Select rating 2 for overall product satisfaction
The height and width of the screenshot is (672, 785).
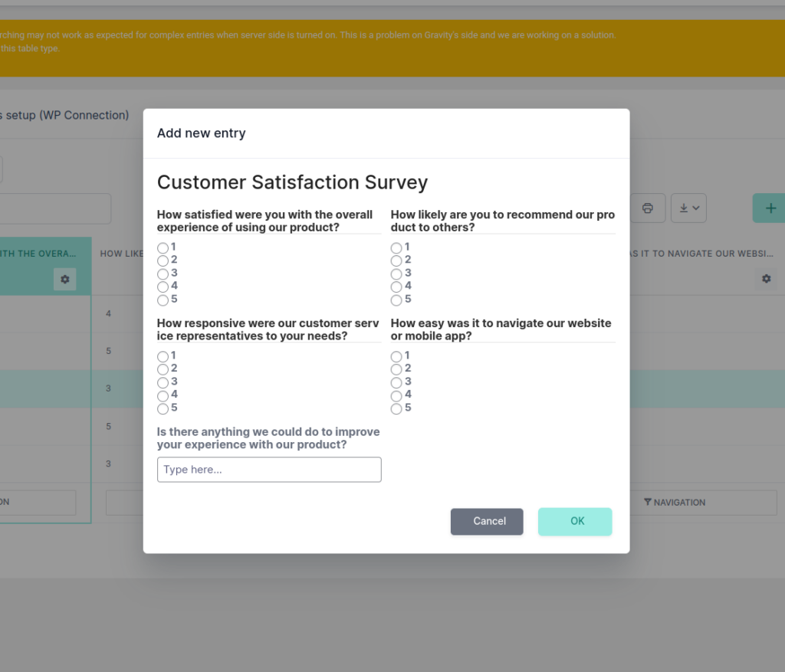(x=163, y=260)
